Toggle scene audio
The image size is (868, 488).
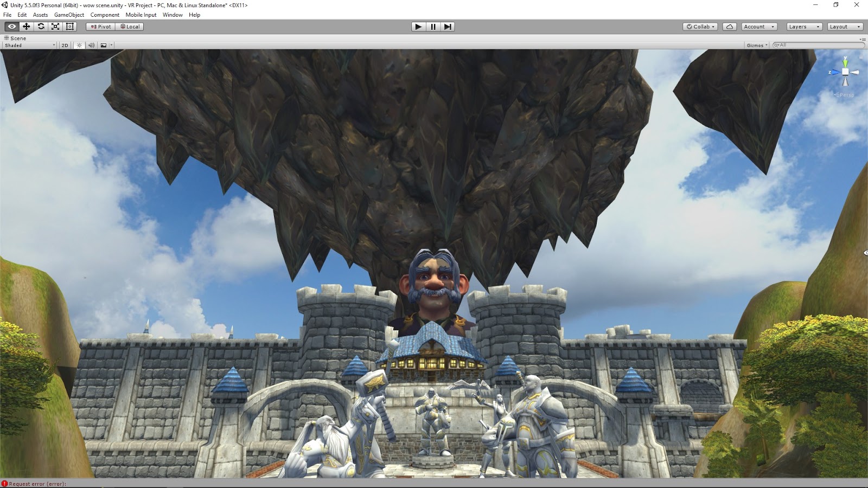[91, 46]
